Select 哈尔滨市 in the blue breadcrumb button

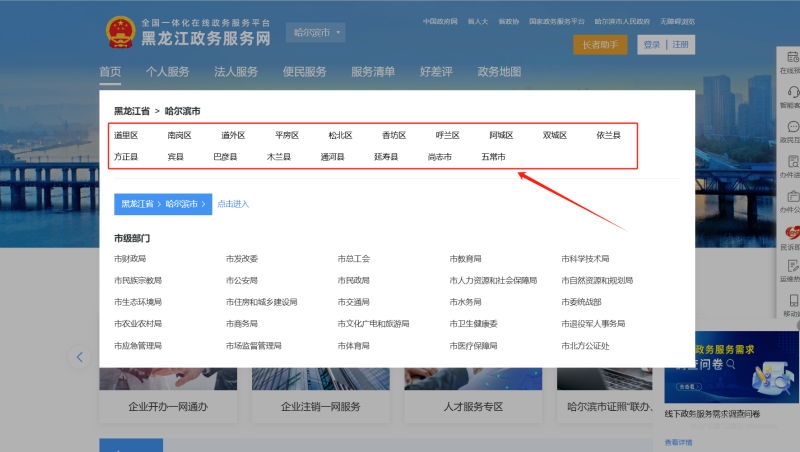[x=182, y=204]
